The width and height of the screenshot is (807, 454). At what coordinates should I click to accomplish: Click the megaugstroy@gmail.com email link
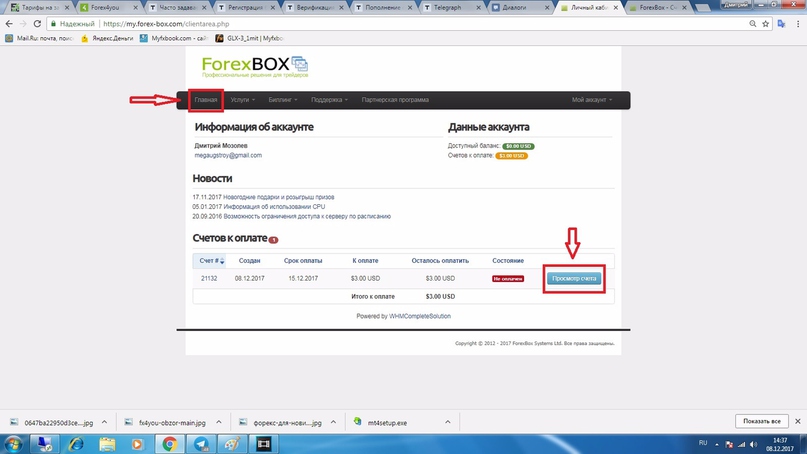(x=228, y=155)
